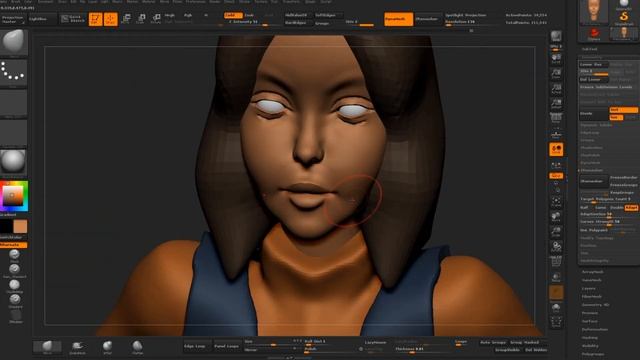Screen dimensions: 640x360
Task: Toggle the PolyF polyframe display icon
Action: [x=556, y=261]
